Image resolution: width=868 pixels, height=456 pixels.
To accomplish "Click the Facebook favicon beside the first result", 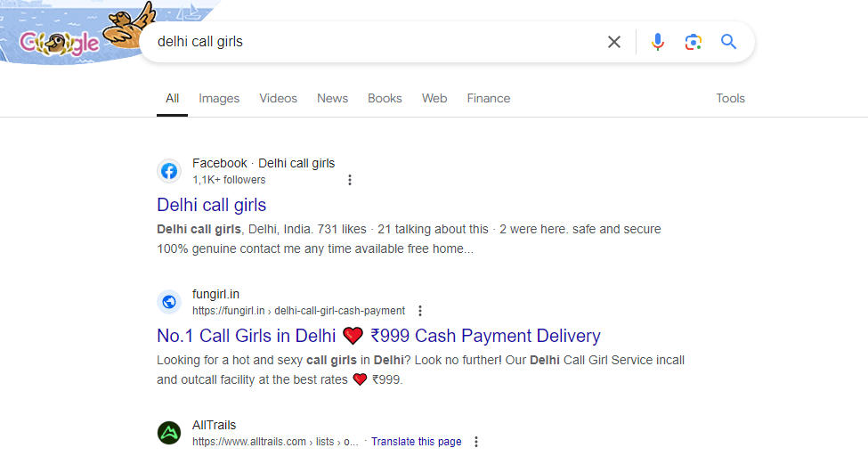I will (x=169, y=171).
